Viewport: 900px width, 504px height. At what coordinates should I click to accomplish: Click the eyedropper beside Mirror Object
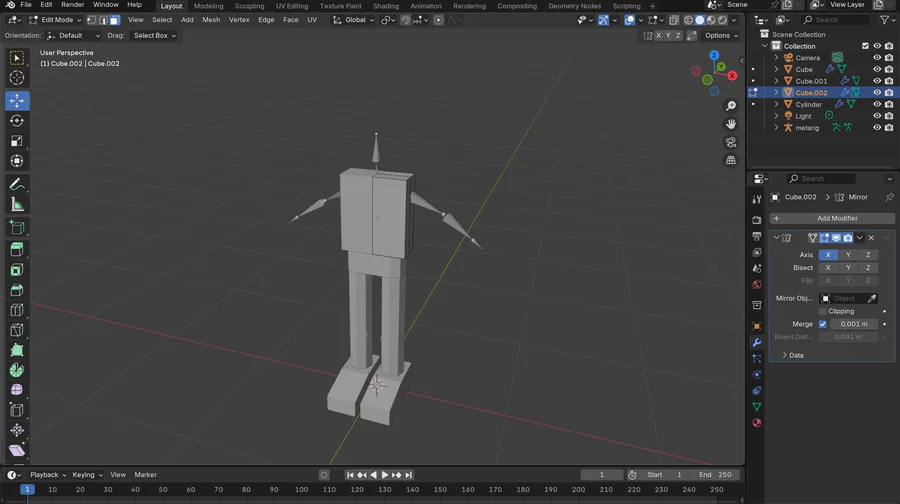click(872, 298)
